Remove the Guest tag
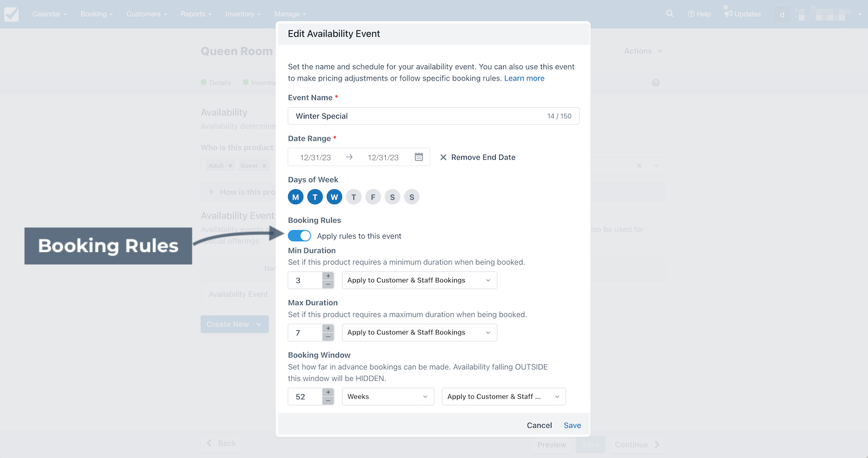This screenshot has width=868, height=458. [x=264, y=166]
